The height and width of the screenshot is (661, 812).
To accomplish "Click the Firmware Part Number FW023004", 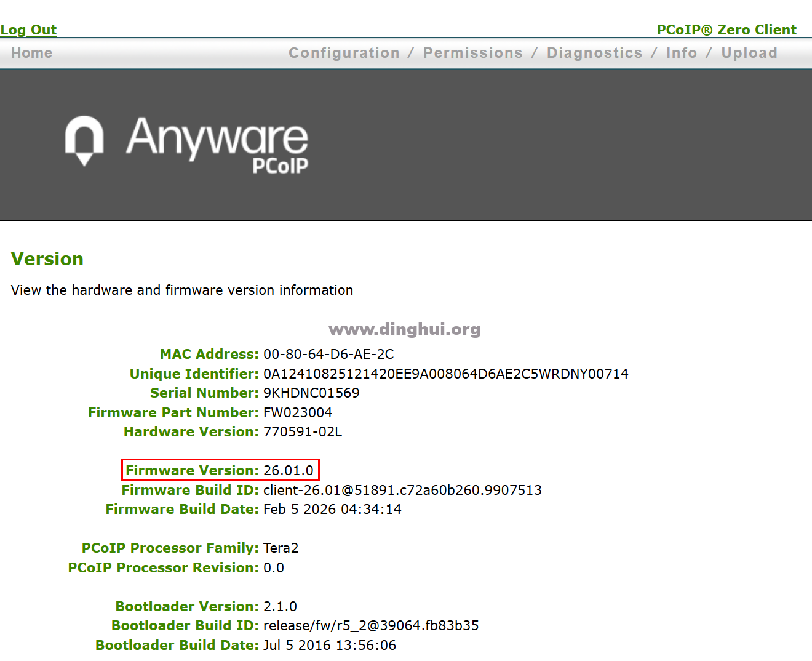I will click(x=298, y=412).
